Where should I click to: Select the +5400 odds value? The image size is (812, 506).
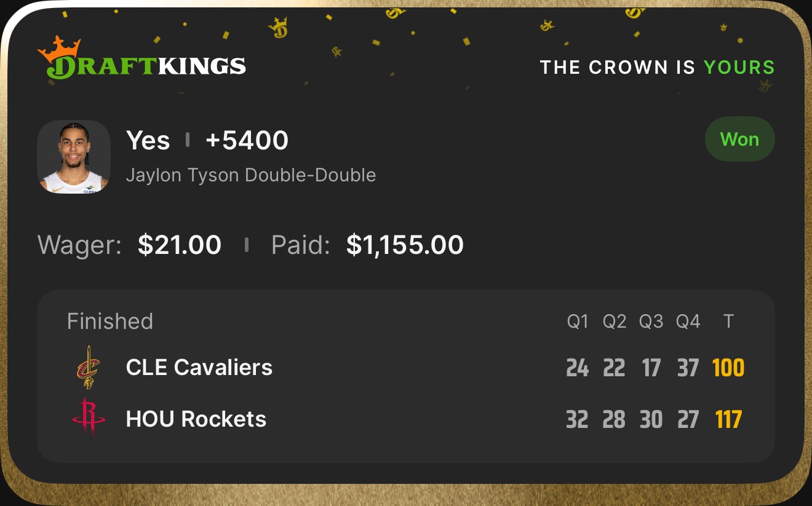(x=247, y=140)
